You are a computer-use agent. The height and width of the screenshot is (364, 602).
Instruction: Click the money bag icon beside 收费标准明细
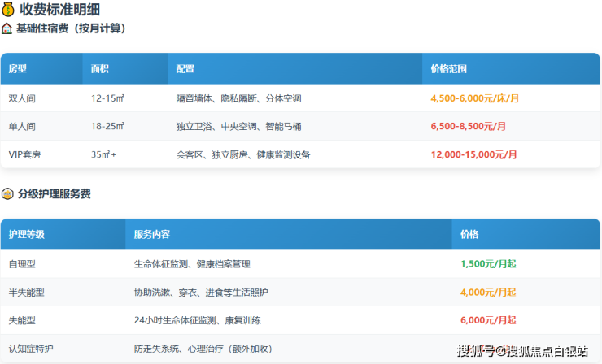(8, 10)
